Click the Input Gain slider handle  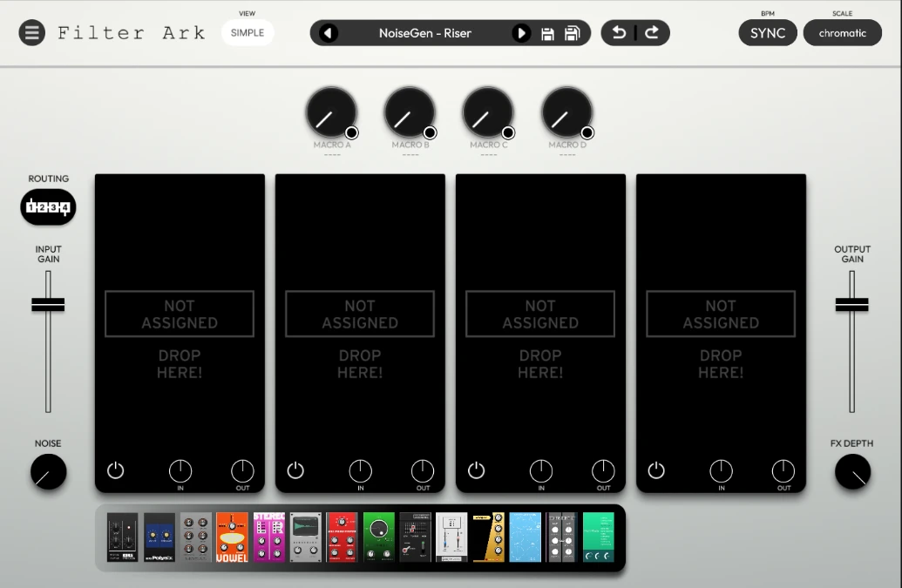point(49,304)
